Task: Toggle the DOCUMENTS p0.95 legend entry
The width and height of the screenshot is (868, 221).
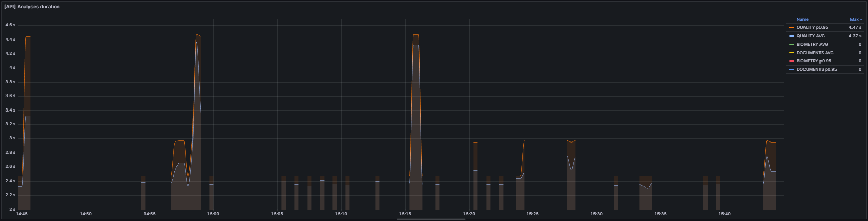Action: click(x=816, y=69)
